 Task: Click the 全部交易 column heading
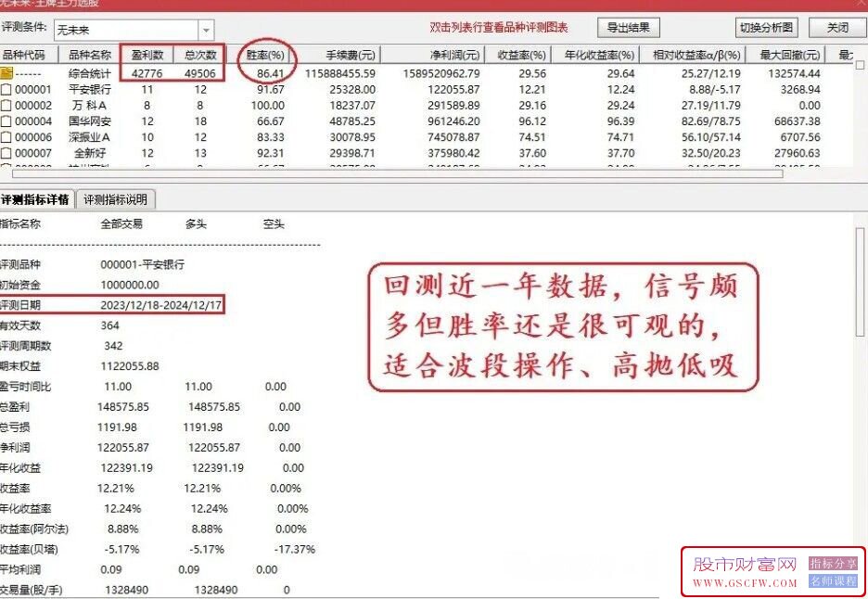click(121, 224)
